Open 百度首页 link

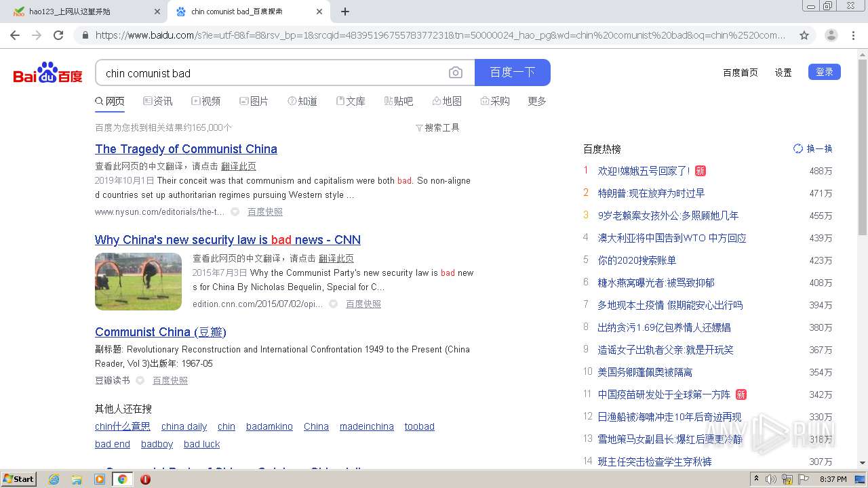(x=741, y=73)
